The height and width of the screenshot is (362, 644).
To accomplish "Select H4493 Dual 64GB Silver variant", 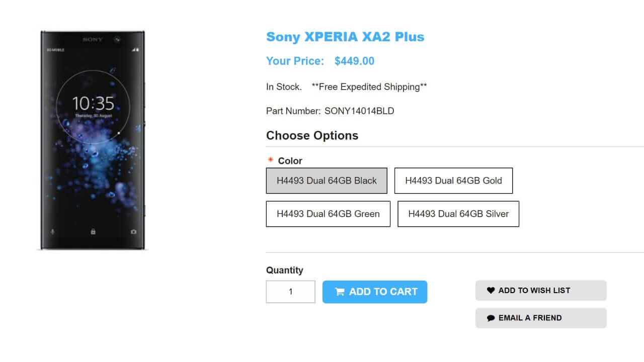I will (458, 214).
